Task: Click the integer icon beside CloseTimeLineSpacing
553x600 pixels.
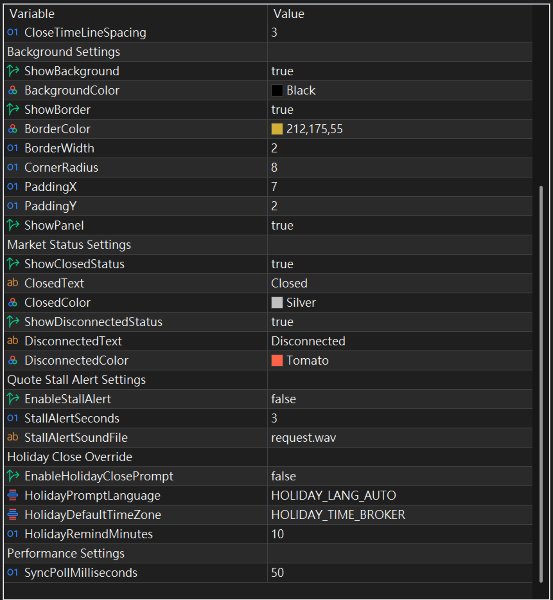Action: pyautogui.click(x=13, y=33)
